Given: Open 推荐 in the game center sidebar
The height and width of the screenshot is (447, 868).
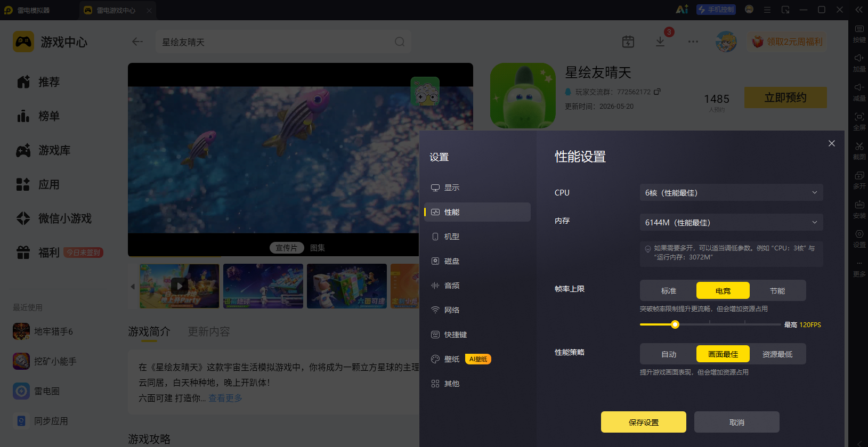Looking at the screenshot, I should [x=38, y=82].
